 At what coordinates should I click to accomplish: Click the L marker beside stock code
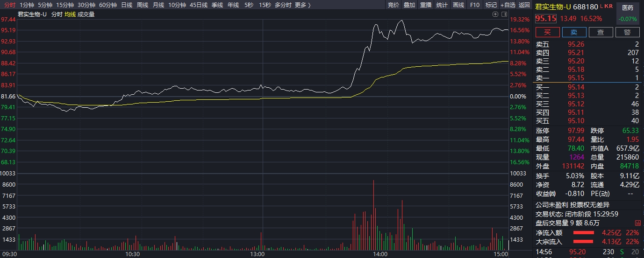601,6
